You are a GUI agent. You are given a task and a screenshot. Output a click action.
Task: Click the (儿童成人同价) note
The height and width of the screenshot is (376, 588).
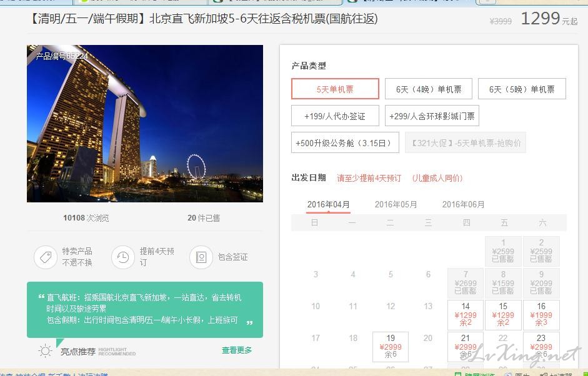point(437,178)
